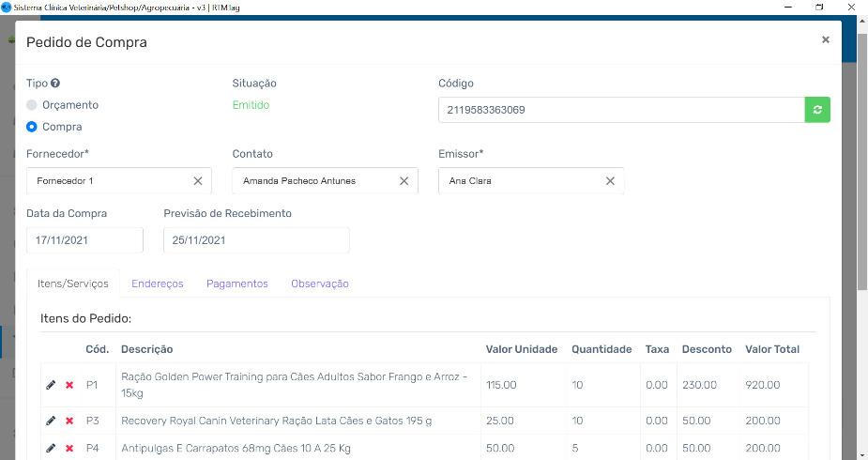This screenshot has height=460, width=868.
Task: Click the Data da Compra field
Action: tap(84, 240)
